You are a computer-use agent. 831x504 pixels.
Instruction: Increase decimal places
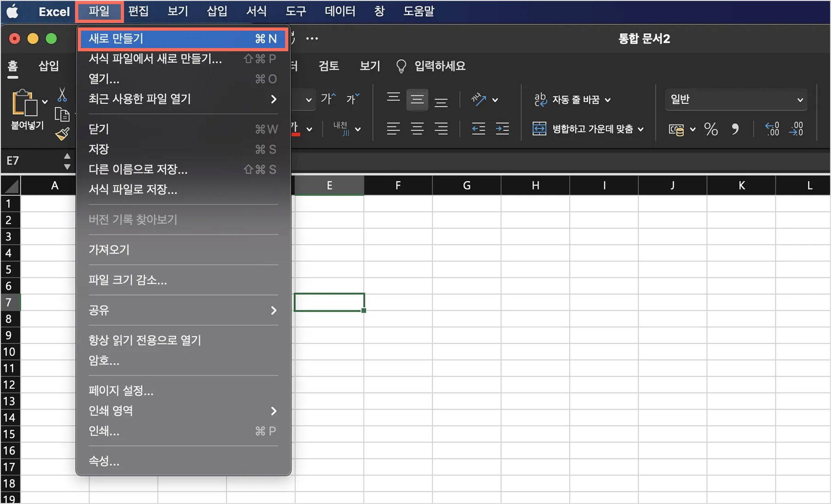click(x=772, y=129)
